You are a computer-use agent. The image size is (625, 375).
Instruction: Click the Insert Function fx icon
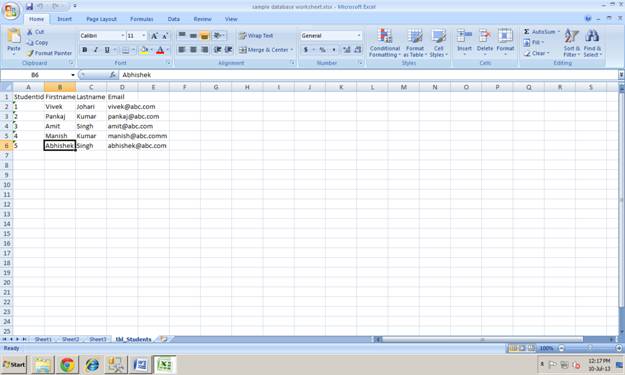pyautogui.click(x=112, y=75)
